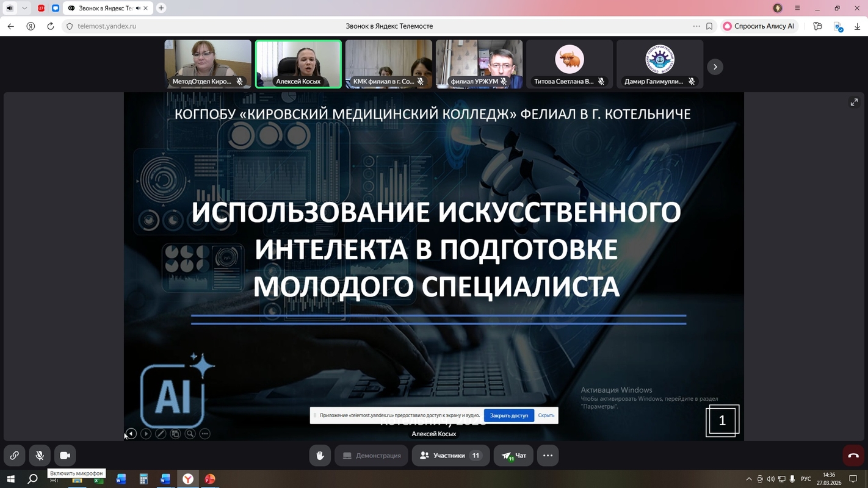Image resolution: width=868 pixels, height=488 pixels.
Task: Toggle the camera on or off
Action: tap(65, 456)
